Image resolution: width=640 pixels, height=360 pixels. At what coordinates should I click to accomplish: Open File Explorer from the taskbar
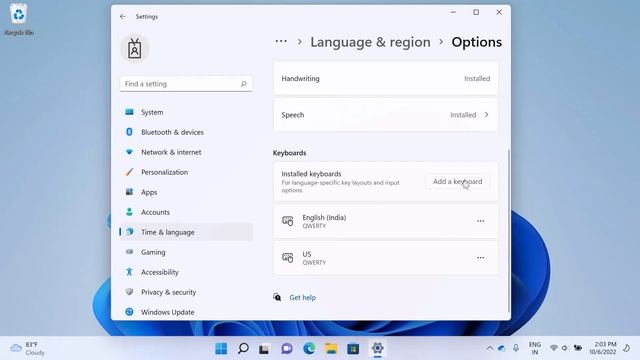point(331,349)
